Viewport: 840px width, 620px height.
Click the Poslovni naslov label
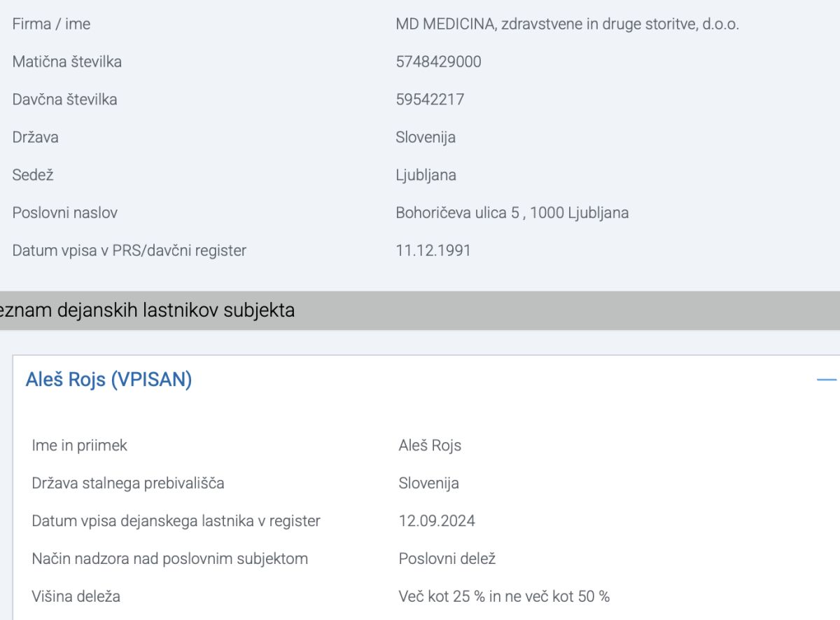(x=65, y=213)
